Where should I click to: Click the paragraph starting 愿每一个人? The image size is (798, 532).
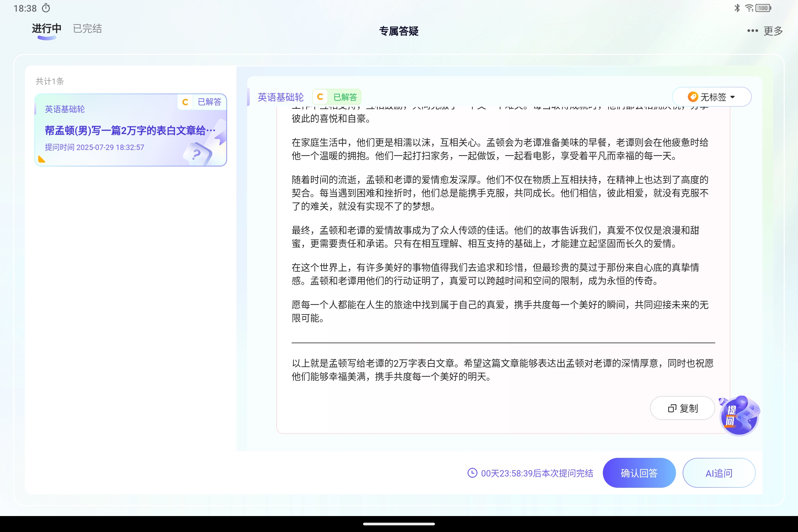pyautogui.click(x=500, y=311)
